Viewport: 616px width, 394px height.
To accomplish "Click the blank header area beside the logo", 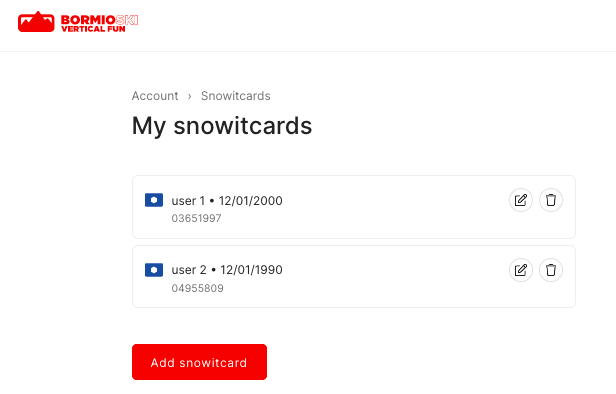I will click(373, 24).
